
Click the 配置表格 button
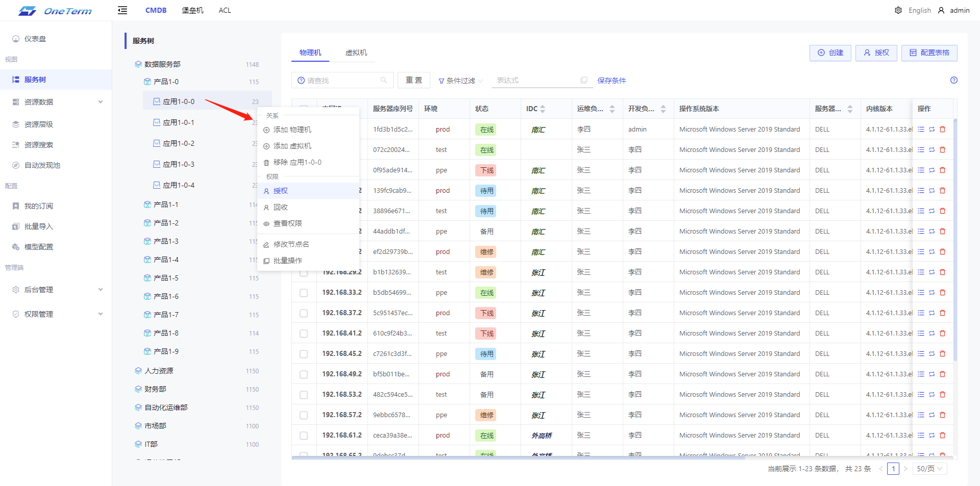[x=929, y=53]
